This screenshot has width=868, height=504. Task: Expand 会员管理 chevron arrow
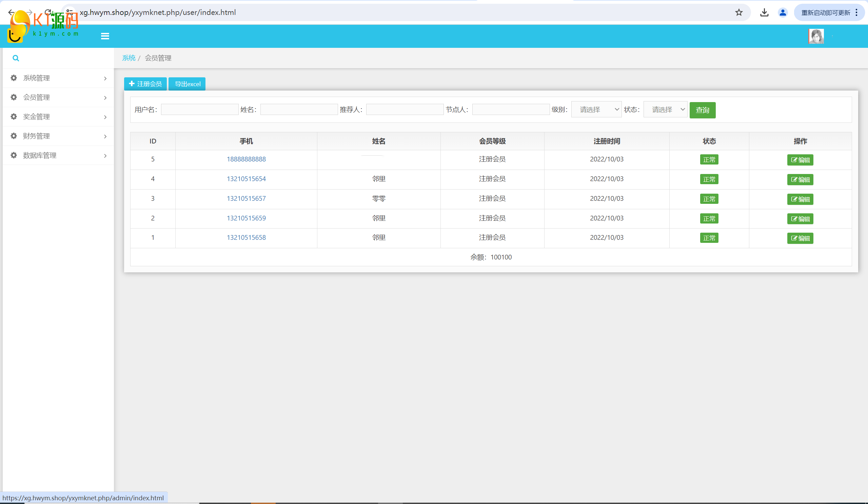coord(105,98)
